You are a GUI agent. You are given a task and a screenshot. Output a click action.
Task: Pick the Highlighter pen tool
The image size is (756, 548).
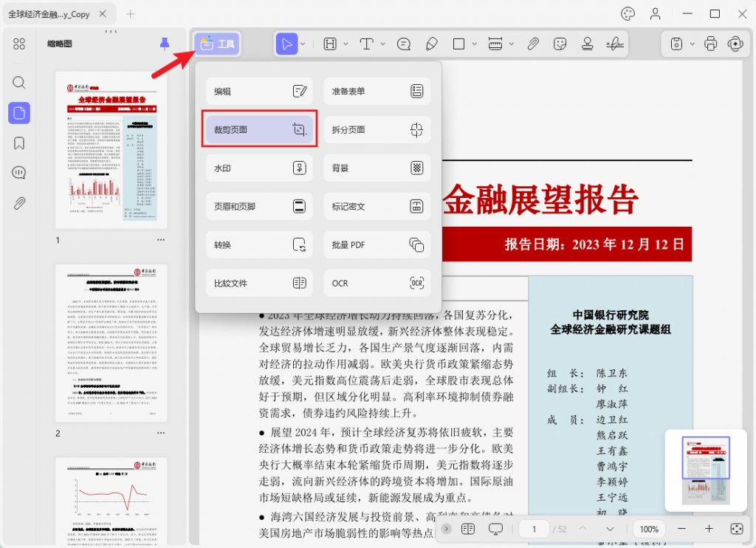432,44
